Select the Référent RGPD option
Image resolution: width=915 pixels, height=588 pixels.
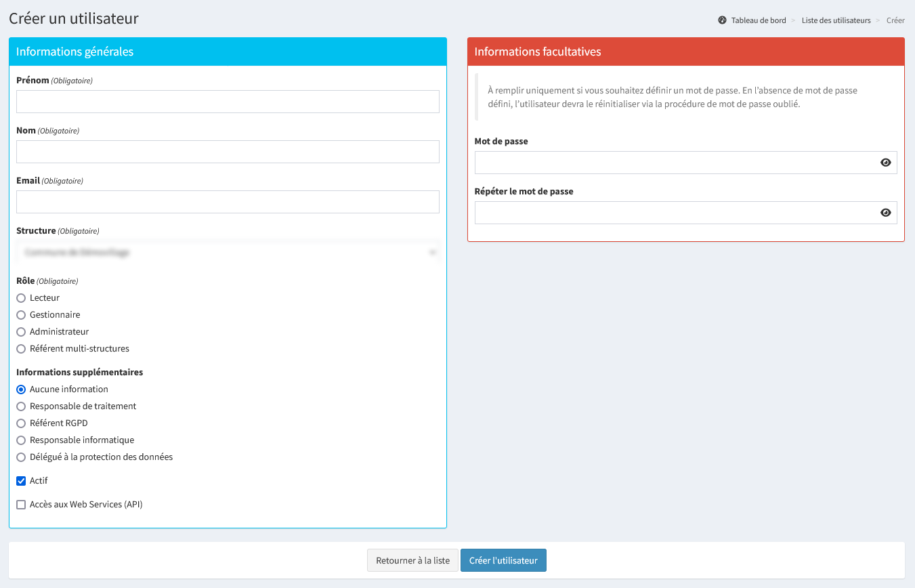click(x=21, y=423)
